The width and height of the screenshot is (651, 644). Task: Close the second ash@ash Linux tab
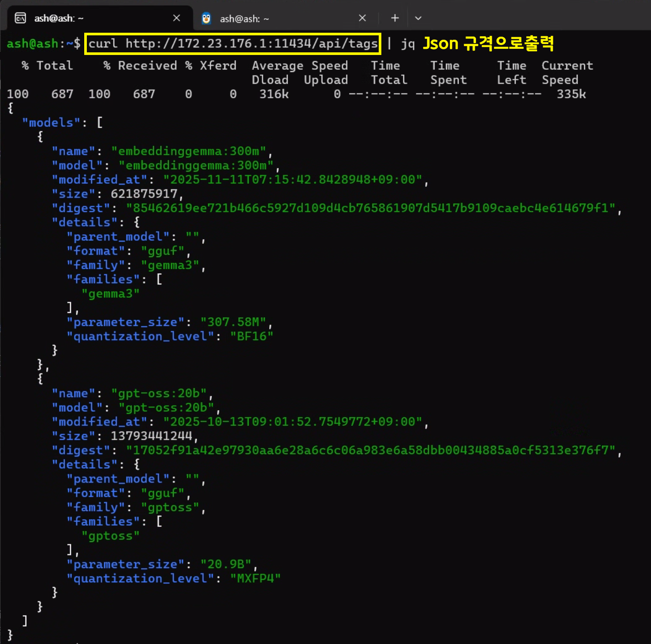362,18
